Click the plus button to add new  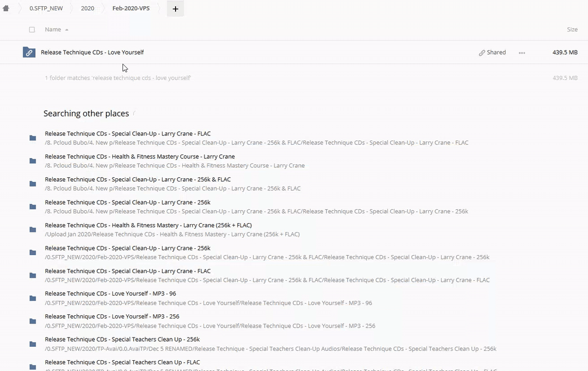click(175, 9)
